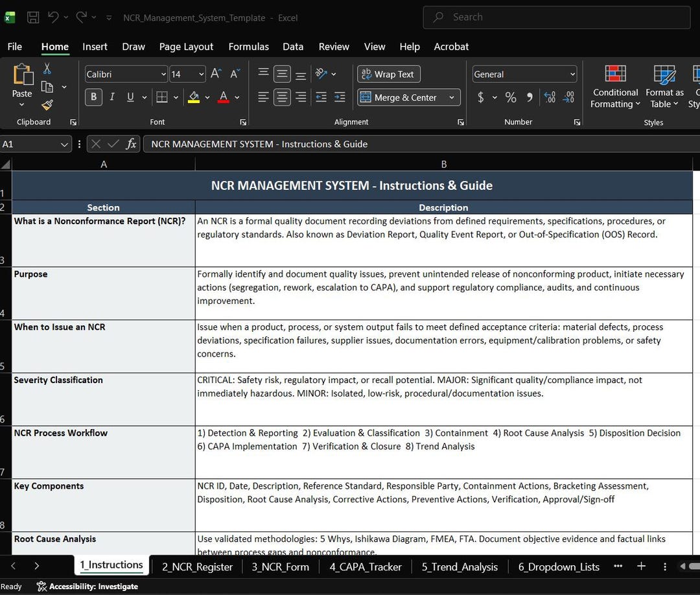Open the General number format dropdown
Image resolution: width=700 pixels, height=595 pixels.
pos(573,74)
